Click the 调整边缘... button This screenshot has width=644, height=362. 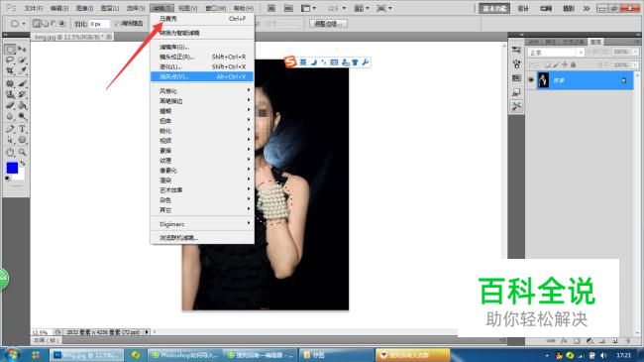(328, 24)
